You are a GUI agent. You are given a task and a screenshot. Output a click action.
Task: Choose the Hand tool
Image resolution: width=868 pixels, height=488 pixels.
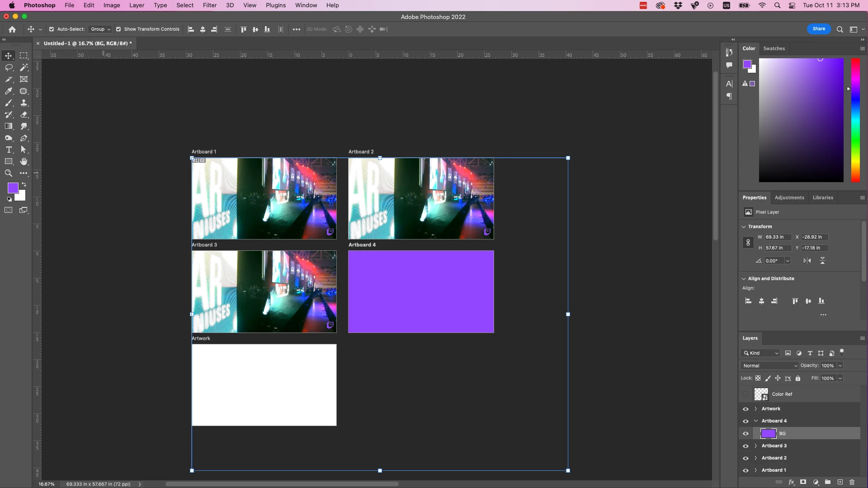[24, 161]
